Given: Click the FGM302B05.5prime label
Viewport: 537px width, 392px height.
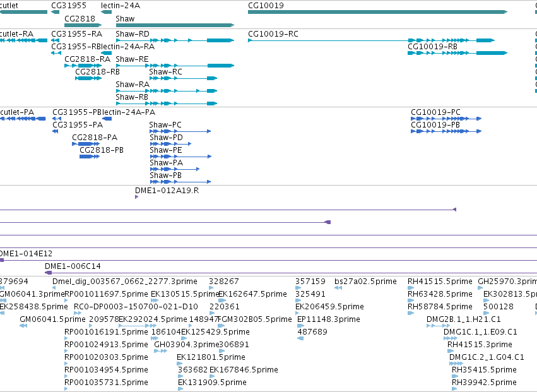Looking at the screenshot, I should click(x=255, y=319).
